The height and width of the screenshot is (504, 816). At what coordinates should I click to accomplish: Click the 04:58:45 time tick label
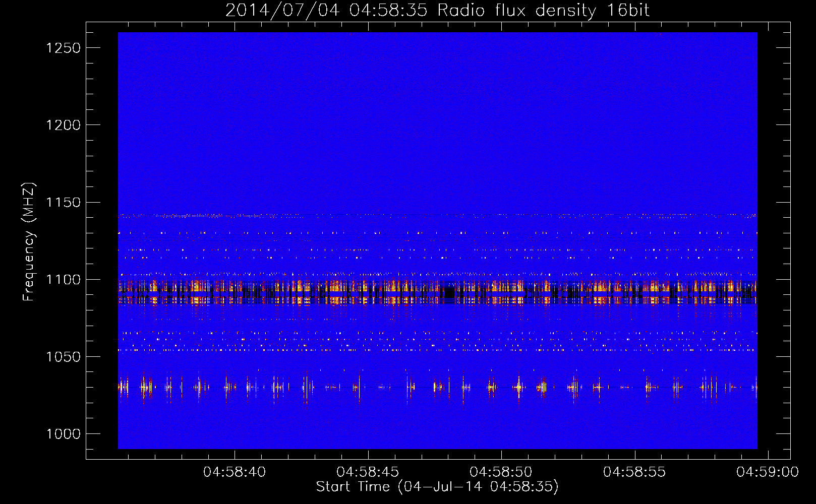368,472
